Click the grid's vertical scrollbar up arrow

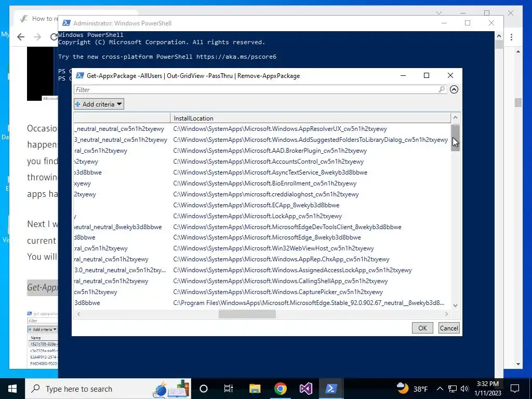coord(455,117)
